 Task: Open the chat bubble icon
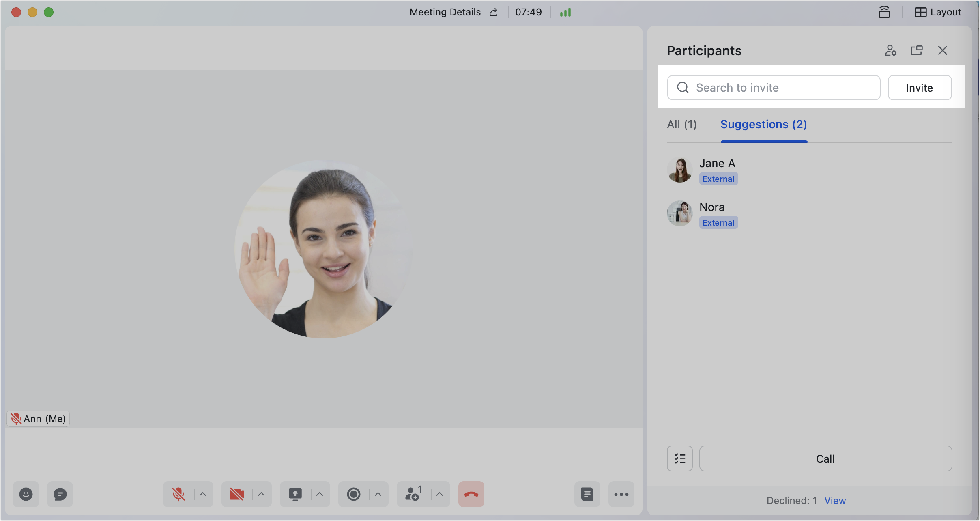click(x=60, y=494)
